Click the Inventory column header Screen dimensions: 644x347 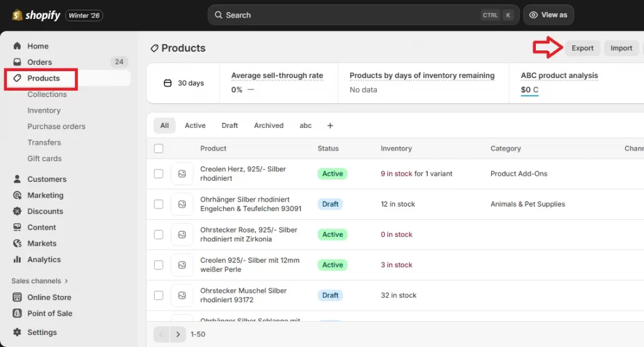tap(396, 149)
